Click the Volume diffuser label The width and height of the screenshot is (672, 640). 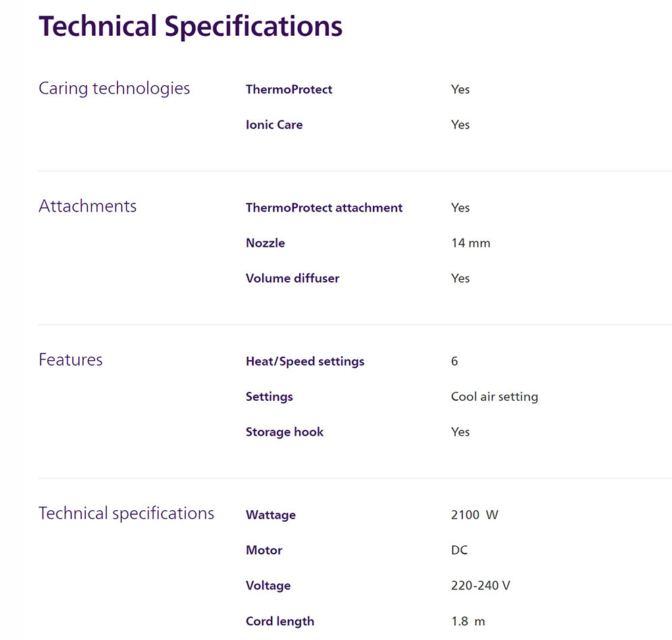click(292, 278)
